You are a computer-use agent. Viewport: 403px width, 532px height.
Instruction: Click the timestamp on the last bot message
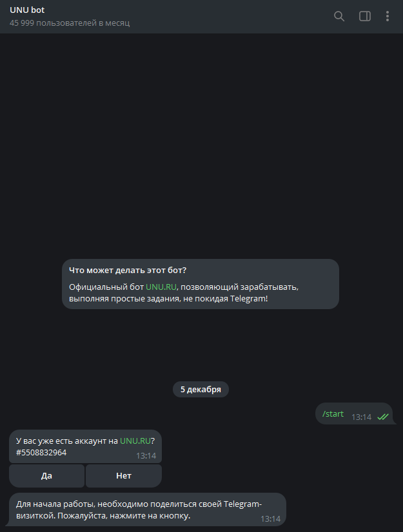(x=270, y=518)
